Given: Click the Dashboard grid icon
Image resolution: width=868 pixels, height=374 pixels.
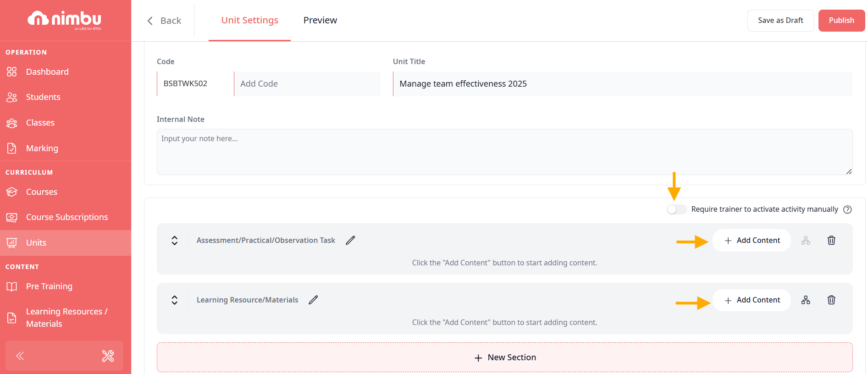Looking at the screenshot, I should 12,71.
